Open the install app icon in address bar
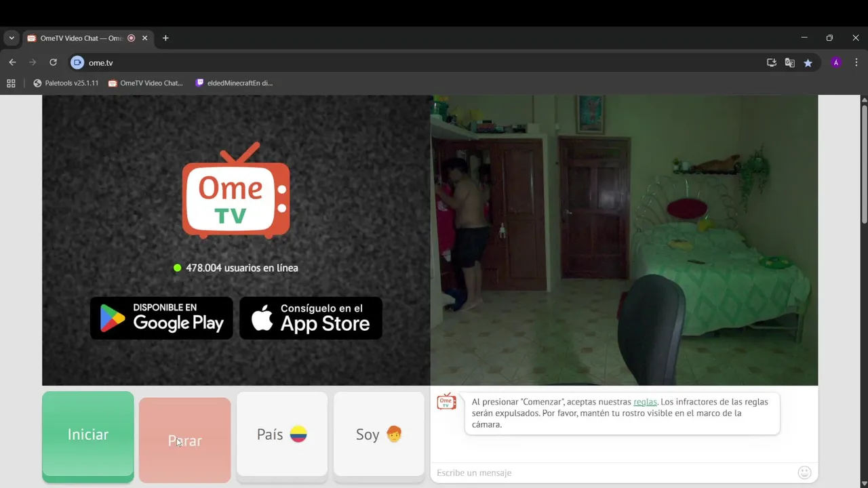 coord(772,62)
